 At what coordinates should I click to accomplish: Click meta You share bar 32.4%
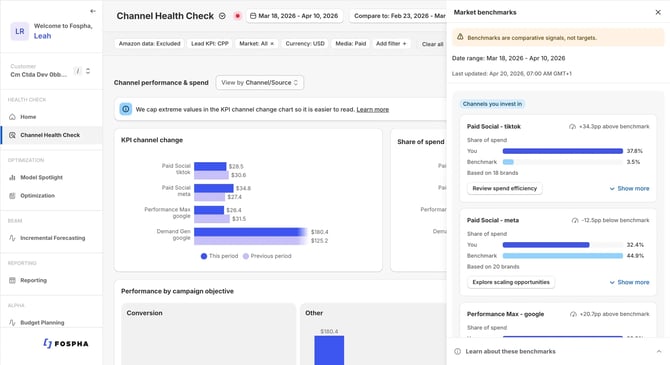point(546,245)
